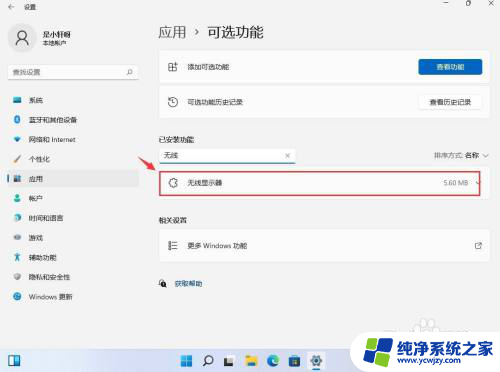
Task: Click the external link icon for 更多 Windows 功能
Action: pos(478,246)
